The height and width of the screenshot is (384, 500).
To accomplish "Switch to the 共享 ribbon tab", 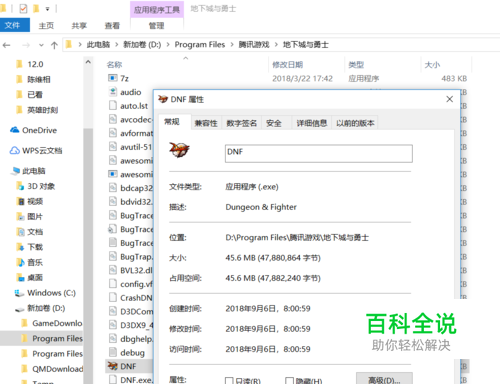I will pos(79,26).
